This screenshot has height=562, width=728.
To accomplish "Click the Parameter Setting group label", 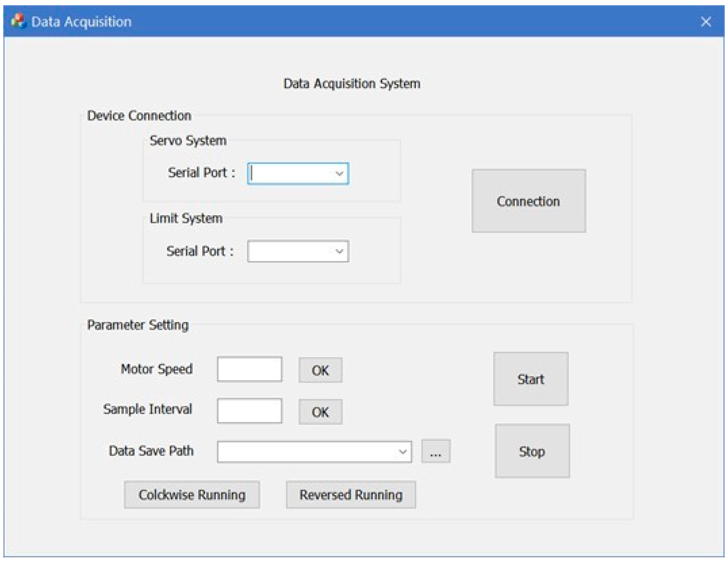I will coord(138,325).
